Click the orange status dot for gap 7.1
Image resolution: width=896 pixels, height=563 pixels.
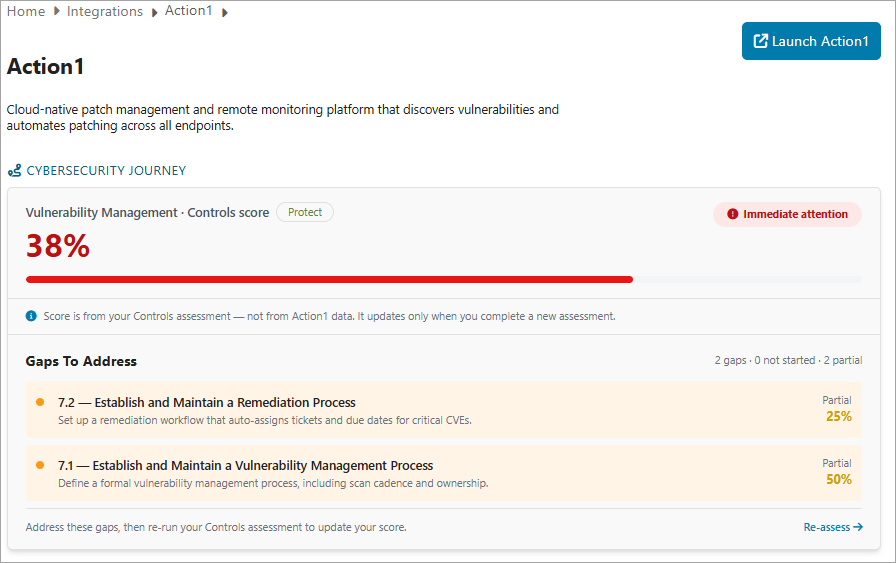[x=40, y=465]
